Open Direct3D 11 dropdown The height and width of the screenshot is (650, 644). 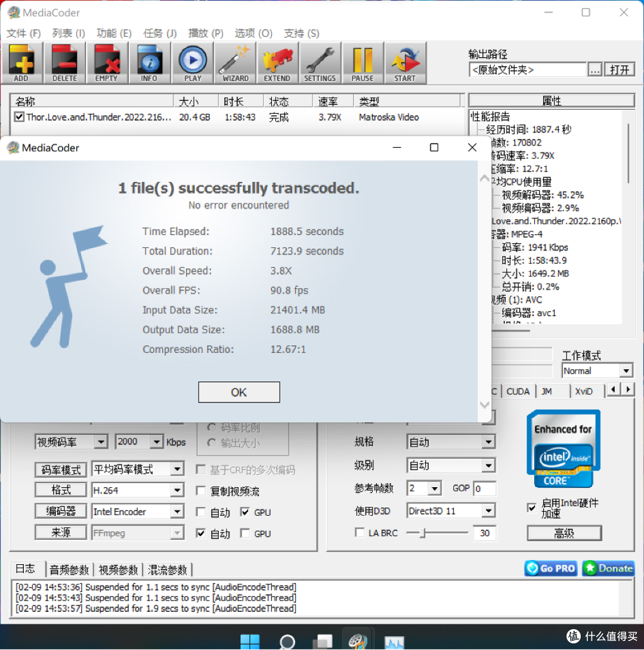488,510
